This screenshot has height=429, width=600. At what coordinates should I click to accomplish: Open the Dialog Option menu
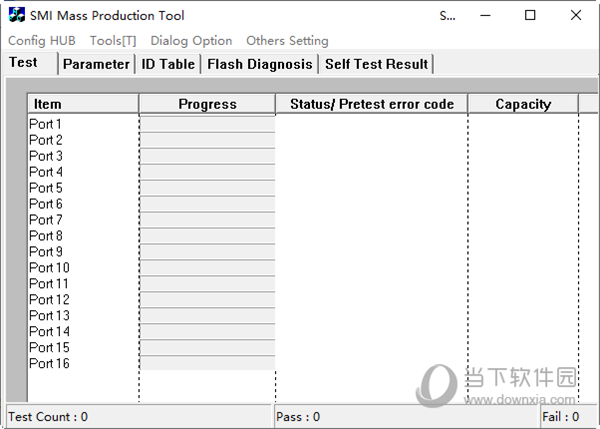191,41
